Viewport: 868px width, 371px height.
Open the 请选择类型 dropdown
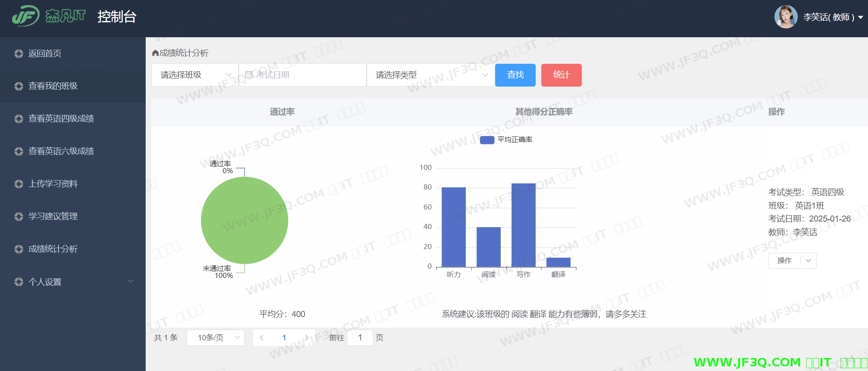click(x=431, y=75)
